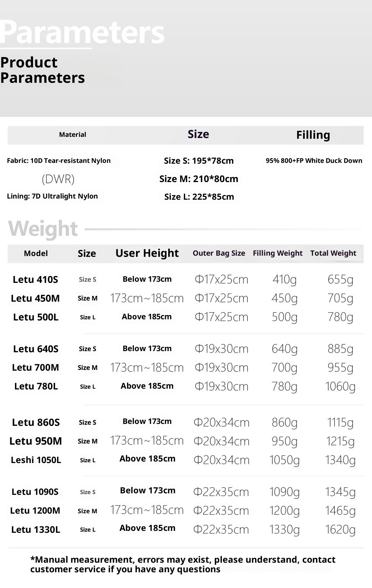
Task: Select the large Weight section heading
Action: click(x=43, y=229)
